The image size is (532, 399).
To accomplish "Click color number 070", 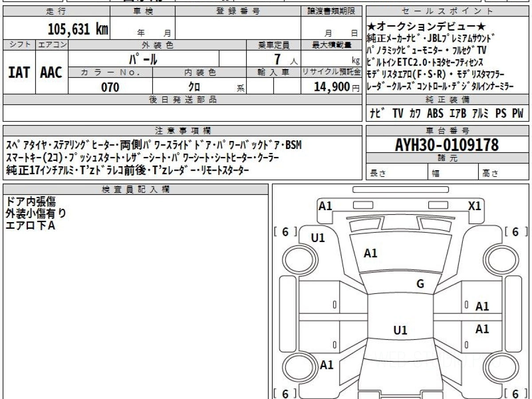I will (110, 87).
